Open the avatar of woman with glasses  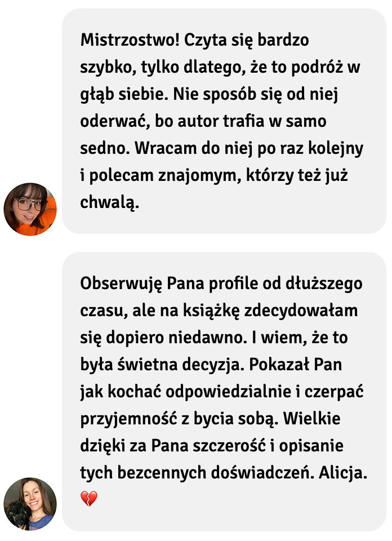30,210
